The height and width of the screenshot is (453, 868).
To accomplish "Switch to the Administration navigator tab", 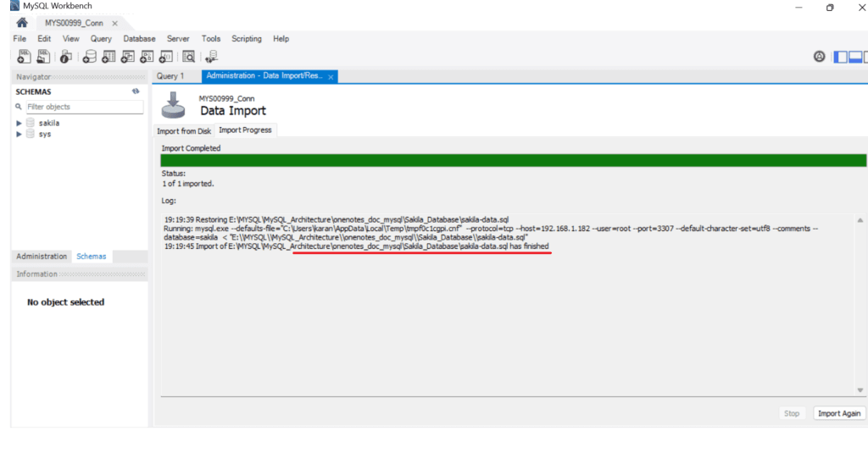I will (x=42, y=256).
